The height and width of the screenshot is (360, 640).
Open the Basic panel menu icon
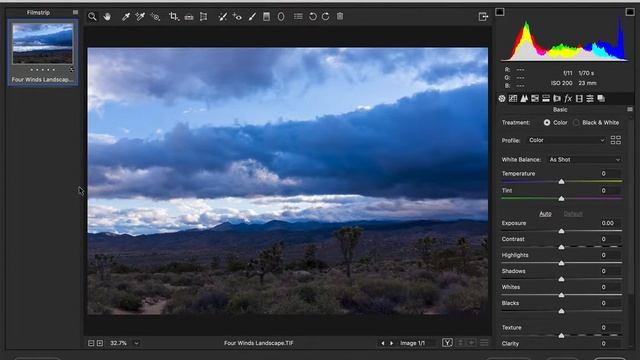[x=630, y=109]
